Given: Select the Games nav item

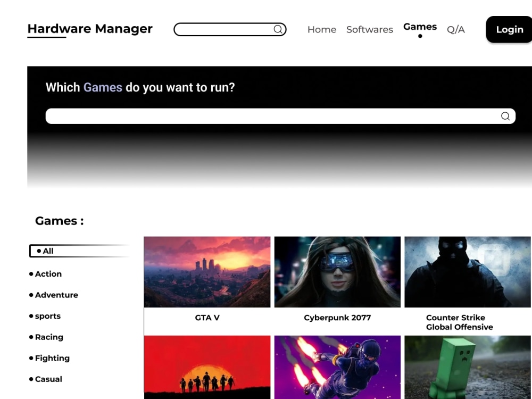Looking at the screenshot, I should coord(420,27).
